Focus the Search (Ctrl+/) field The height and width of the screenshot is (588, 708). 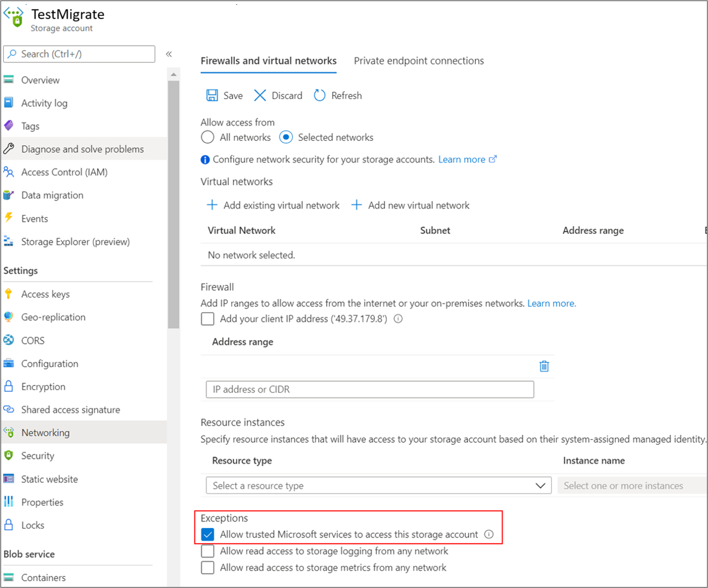79,54
